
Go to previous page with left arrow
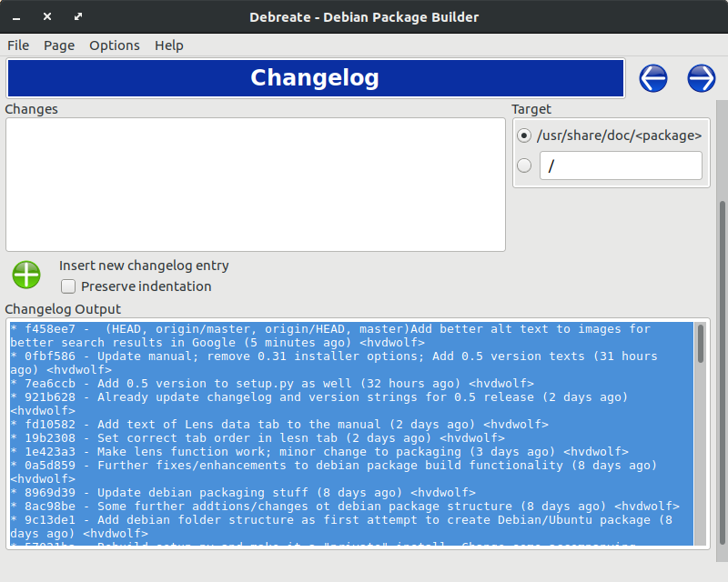point(653,78)
